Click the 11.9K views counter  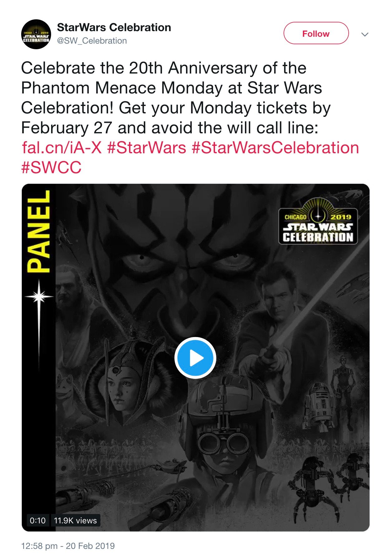pos(75,520)
